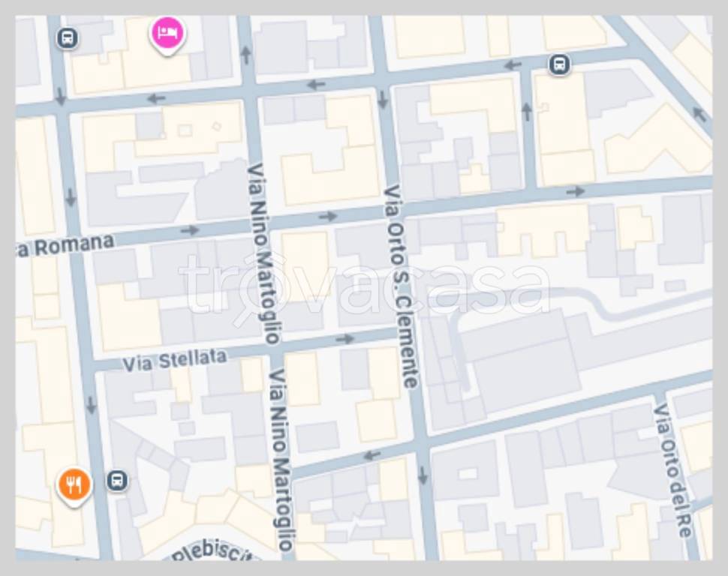
Task: Select the upper Via Nino Martoglio label
Action: [x=263, y=253]
